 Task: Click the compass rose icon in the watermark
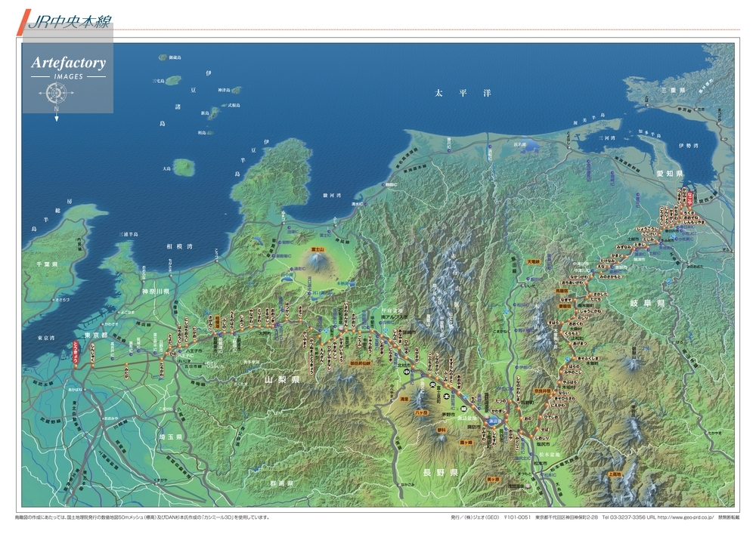click(x=56, y=93)
